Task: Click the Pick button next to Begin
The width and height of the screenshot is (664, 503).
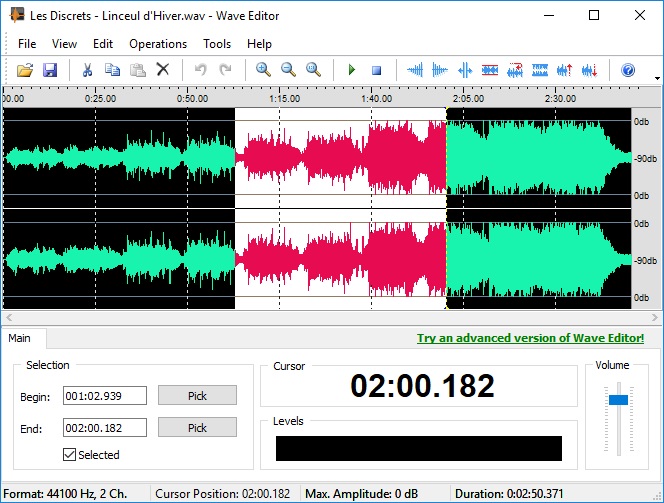Action: [197, 395]
